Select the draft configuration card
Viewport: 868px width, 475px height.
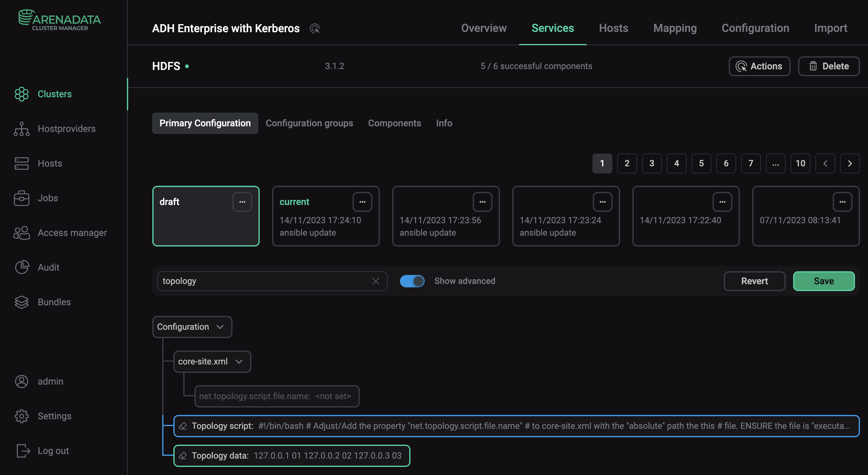click(206, 216)
